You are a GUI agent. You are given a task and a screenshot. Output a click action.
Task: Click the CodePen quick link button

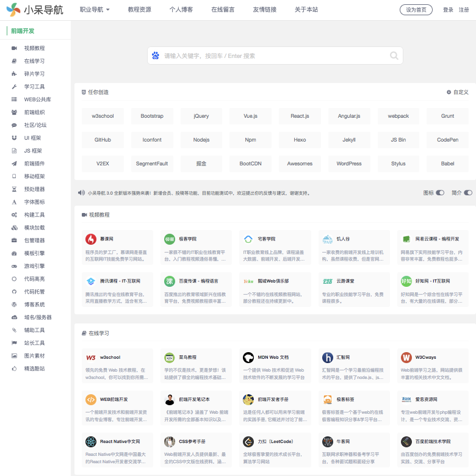click(x=447, y=140)
